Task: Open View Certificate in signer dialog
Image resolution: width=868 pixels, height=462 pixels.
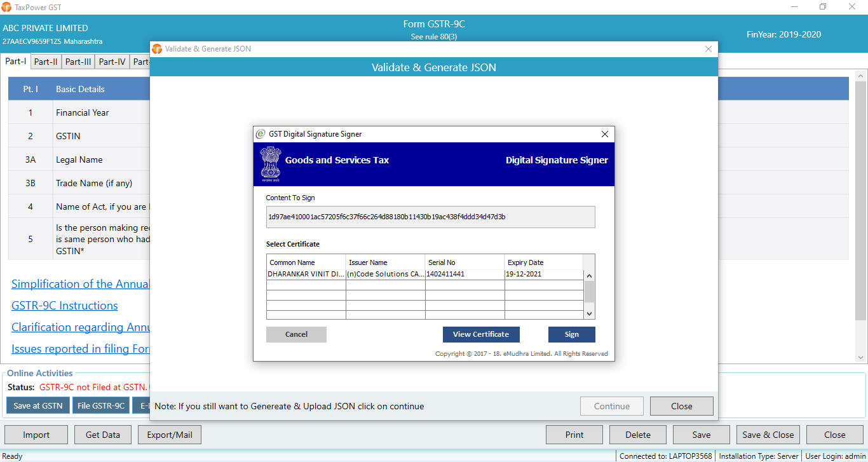Action: pos(481,334)
